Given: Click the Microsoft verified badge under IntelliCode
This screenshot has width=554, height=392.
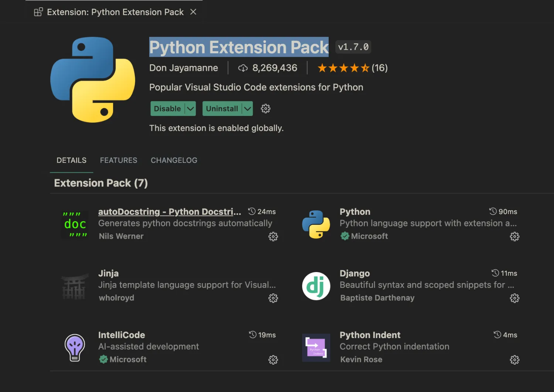Looking at the screenshot, I should (x=103, y=359).
